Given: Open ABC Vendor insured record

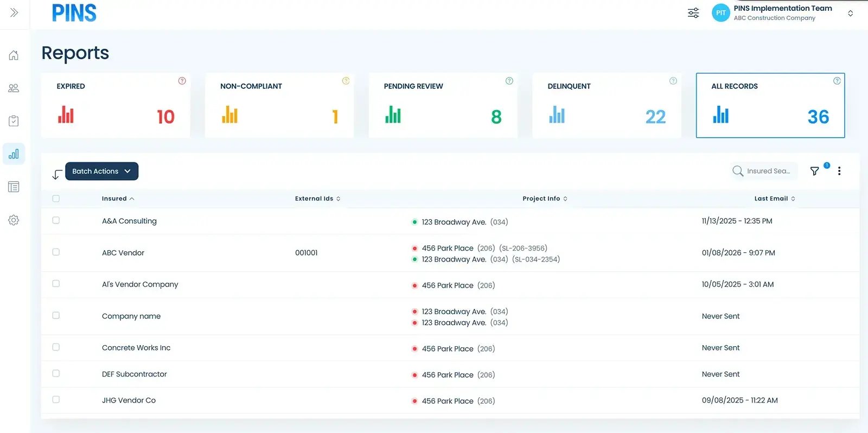Looking at the screenshot, I should tap(123, 253).
